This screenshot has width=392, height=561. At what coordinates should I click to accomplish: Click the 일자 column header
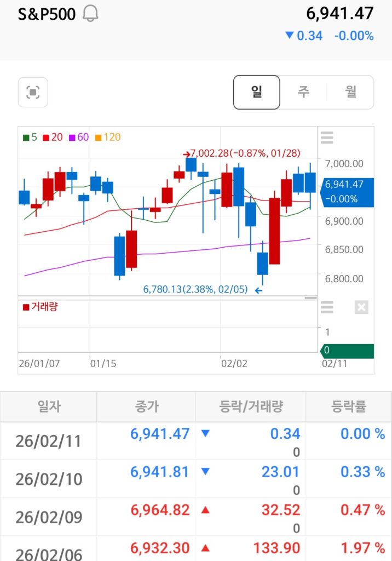pyautogui.click(x=49, y=407)
